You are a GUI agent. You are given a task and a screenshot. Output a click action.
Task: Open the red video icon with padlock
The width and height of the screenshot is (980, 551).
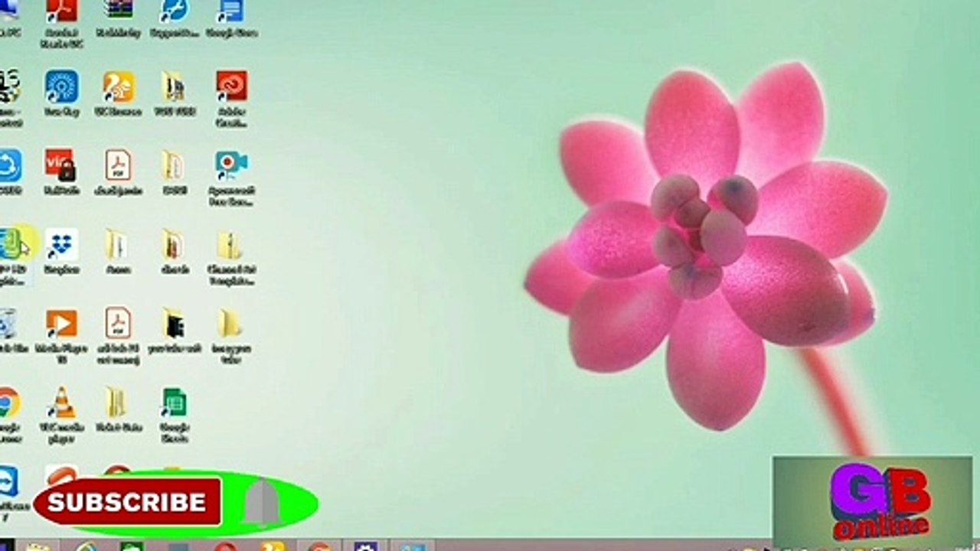pos(61,165)
